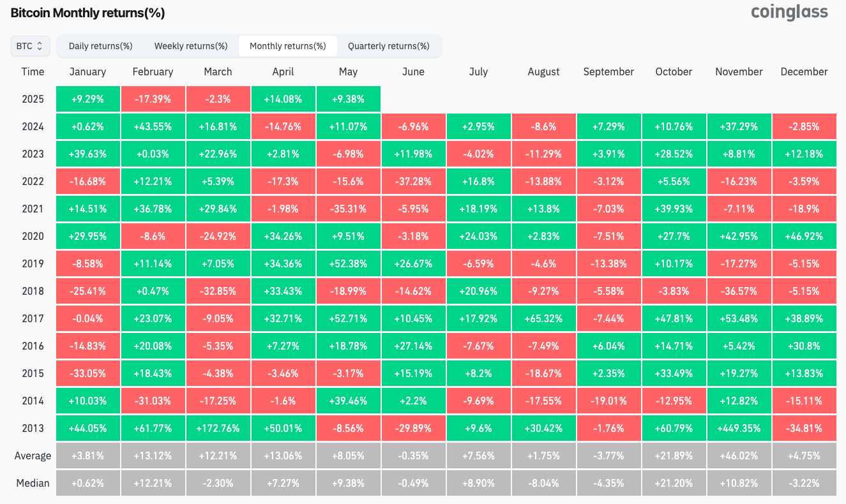Image resolution: width=846 pixels, height=504 pixels.
Task: Select the June 2022 -37.28% cell
Action: tap(413, 181)
